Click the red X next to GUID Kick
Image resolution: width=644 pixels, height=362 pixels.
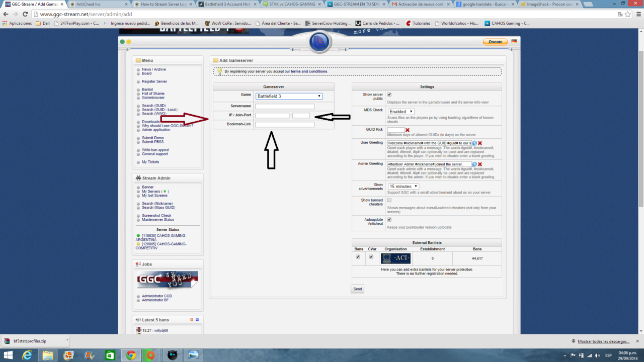coord(408,130)
